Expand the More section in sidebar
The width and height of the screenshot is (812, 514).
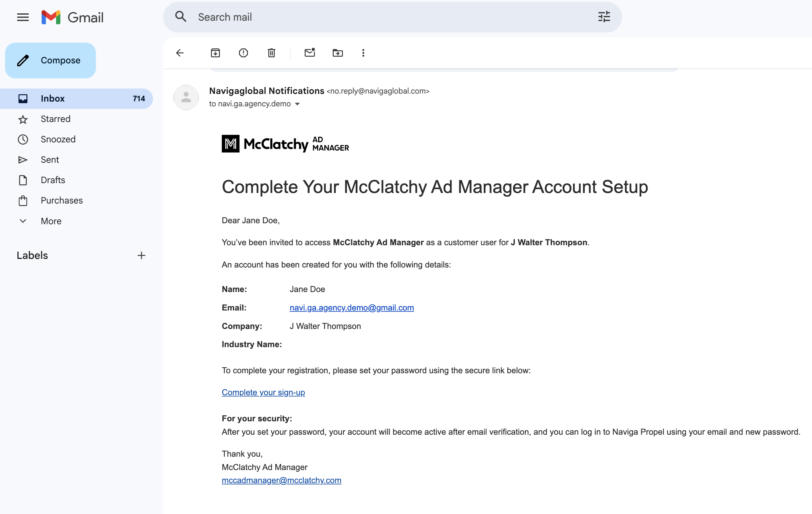tap(51, 221)
